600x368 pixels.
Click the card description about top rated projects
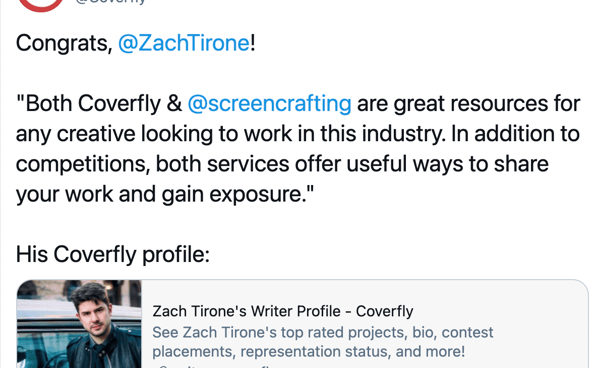(x=323, y=342)
